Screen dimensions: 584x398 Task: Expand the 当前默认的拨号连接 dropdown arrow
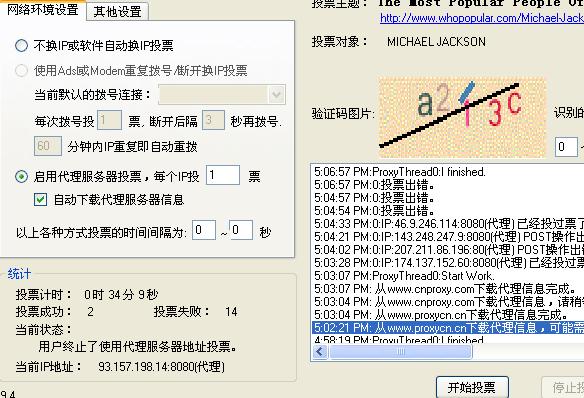click(276, 95)
